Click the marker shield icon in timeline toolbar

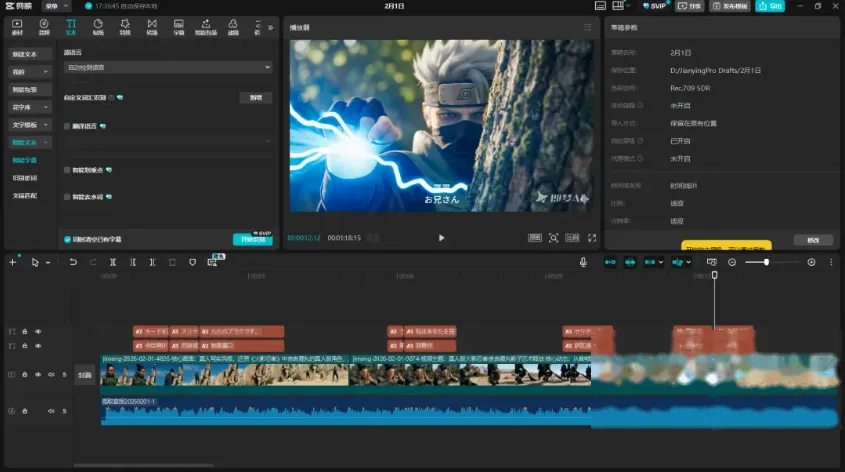pos(192,262)
